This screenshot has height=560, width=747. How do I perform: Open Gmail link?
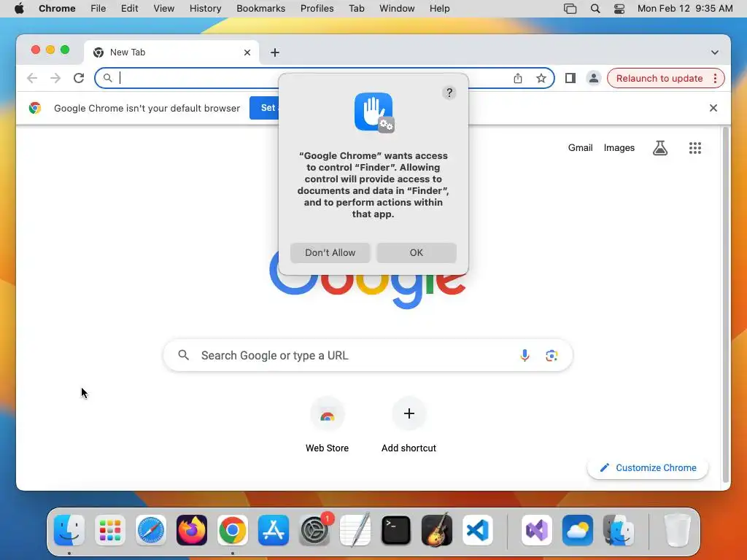(580, 147)
